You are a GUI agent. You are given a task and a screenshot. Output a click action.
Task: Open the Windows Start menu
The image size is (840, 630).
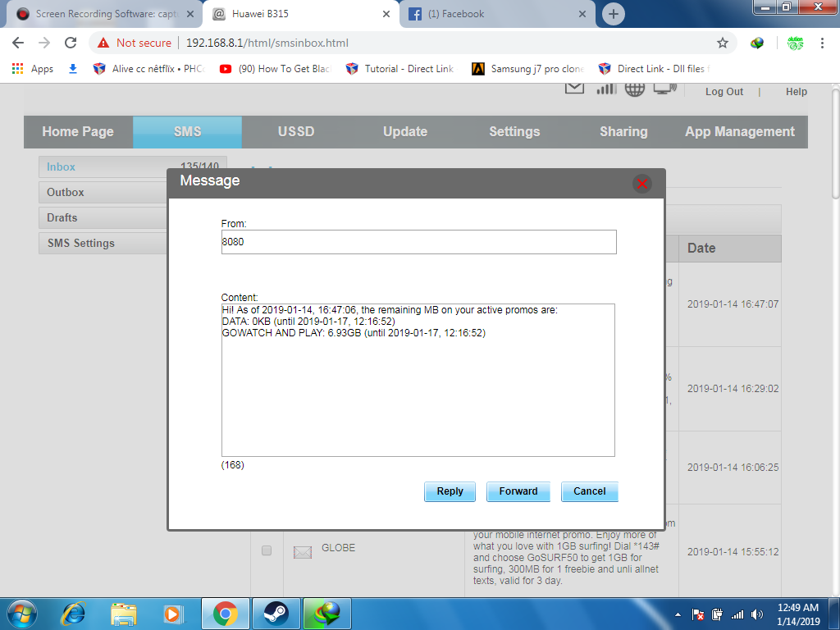click(x=22, y=614)
